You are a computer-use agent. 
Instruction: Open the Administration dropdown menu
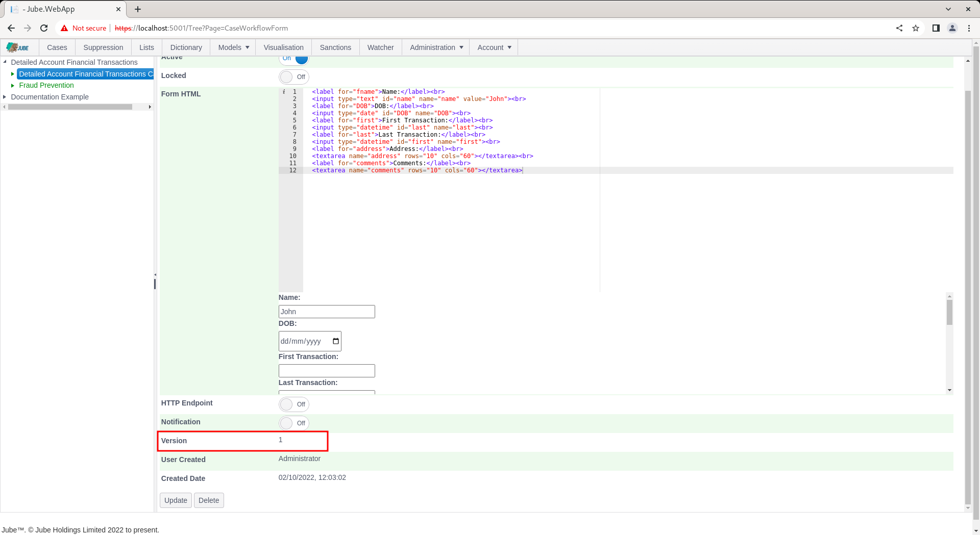point(436,47)
